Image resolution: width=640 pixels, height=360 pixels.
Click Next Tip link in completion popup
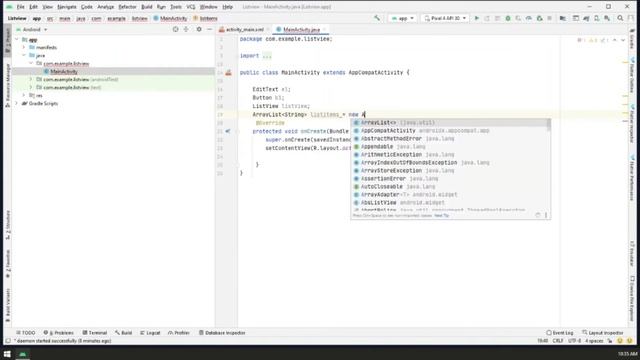[x=442, y=216]
